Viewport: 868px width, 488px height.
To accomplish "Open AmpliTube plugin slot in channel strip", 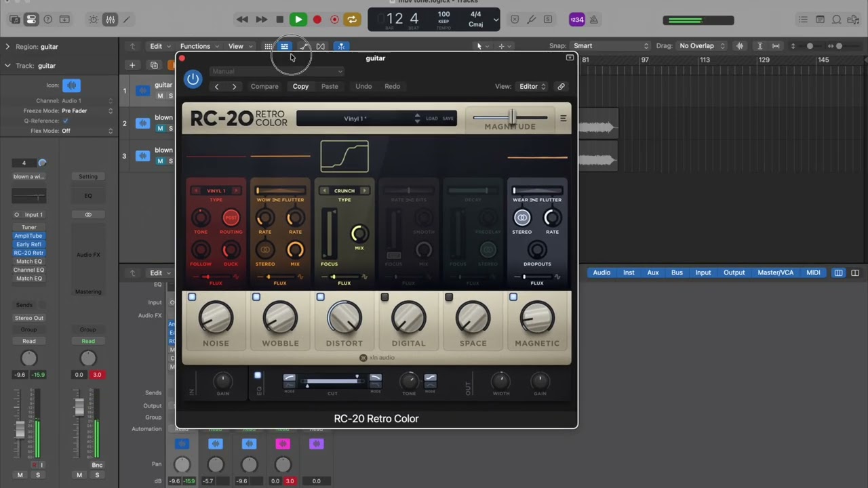I will tap(28, 236).
